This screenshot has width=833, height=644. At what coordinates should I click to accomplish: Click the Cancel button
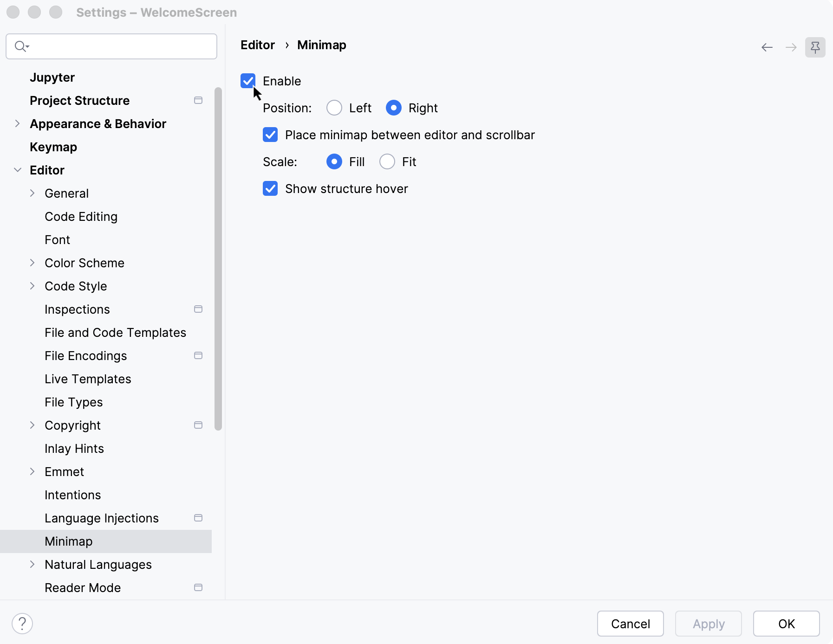[x=631, y=624]
